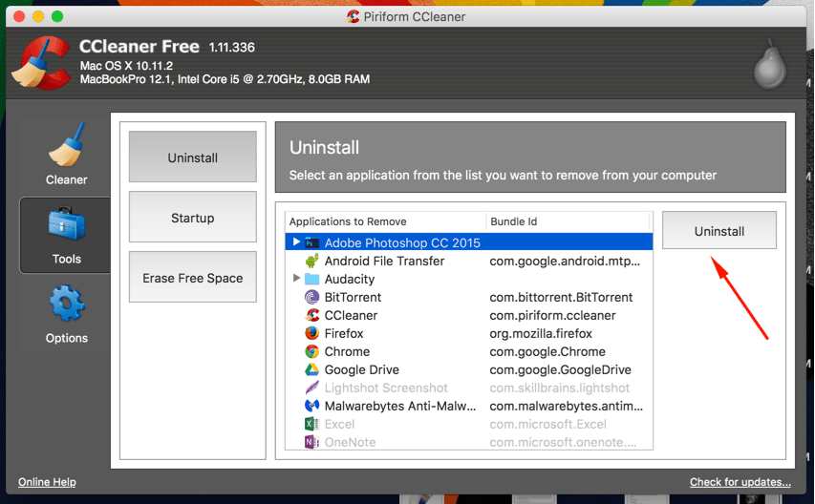Open the Erase Free Space tool
The height and width of the screenshot is (504, 815).
coord(193,277)
